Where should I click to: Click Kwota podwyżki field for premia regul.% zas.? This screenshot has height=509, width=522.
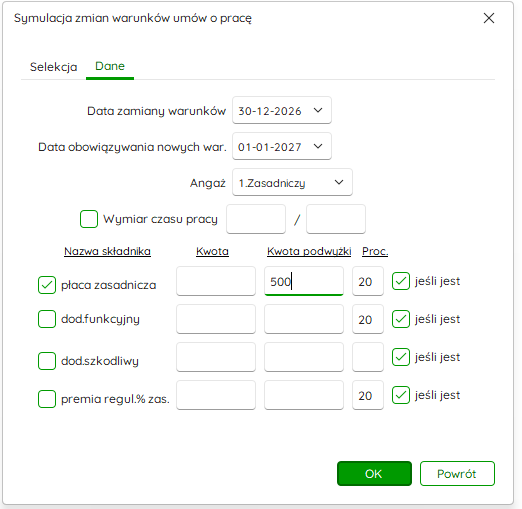pos(304,395)
